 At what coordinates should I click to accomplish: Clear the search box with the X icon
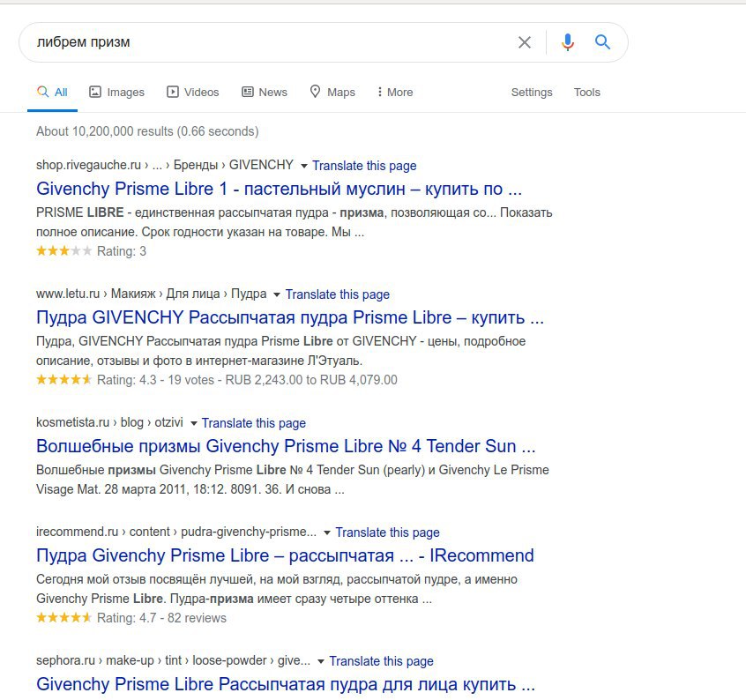point(525,42)
